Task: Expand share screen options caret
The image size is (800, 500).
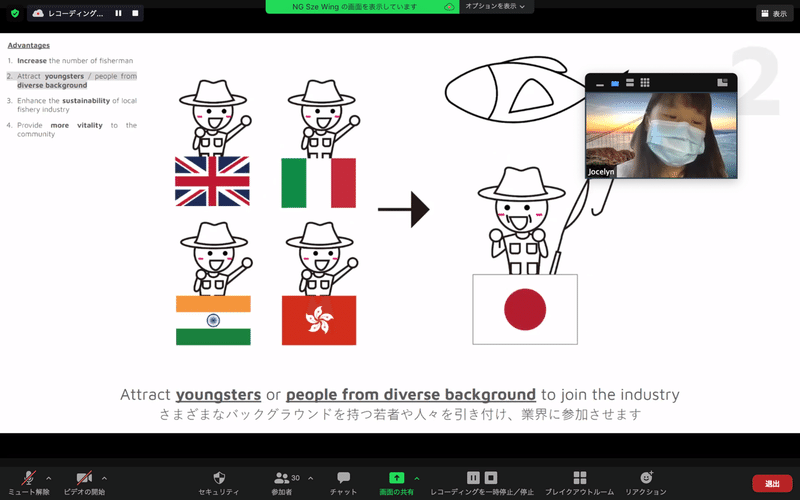Action: coord(417,478)
